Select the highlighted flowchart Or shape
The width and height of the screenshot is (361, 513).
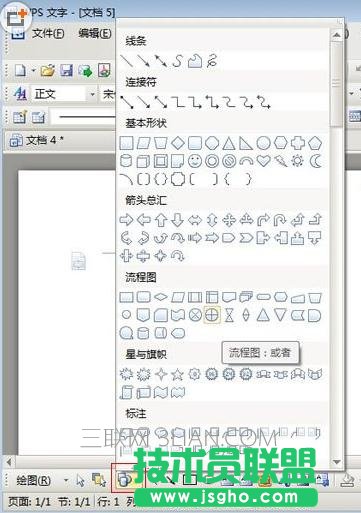(x=212, y=314)
